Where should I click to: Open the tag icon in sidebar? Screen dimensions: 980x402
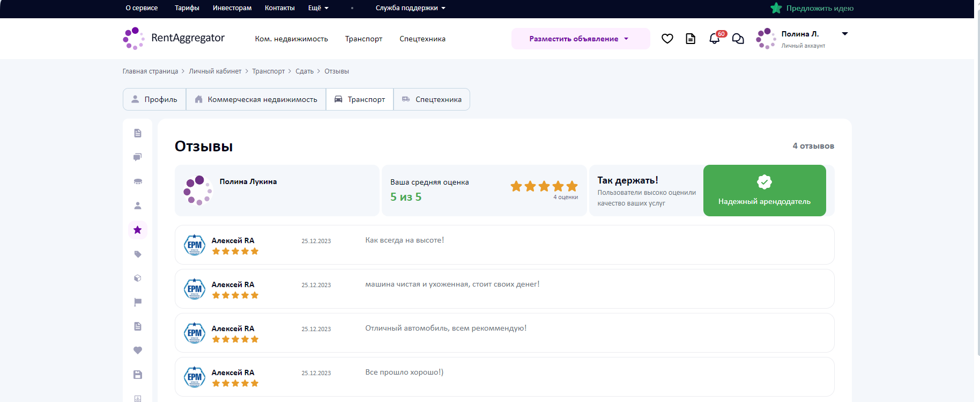click(x=138, y=254)
